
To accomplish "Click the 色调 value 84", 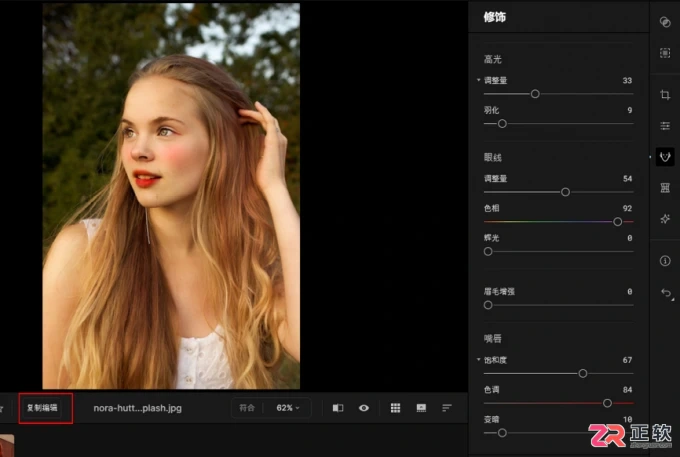I will (x=627, y=390).
